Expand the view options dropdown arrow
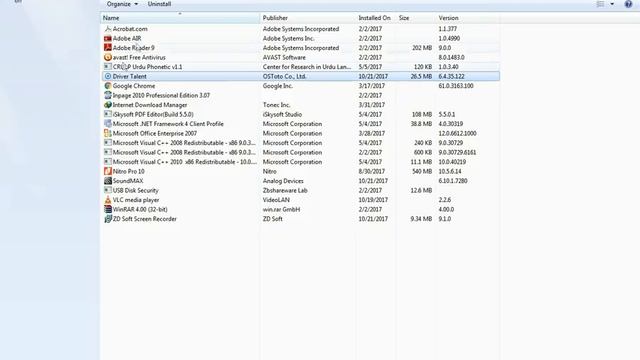The height and width of the screenshot is (360, 640). [612, 4]
